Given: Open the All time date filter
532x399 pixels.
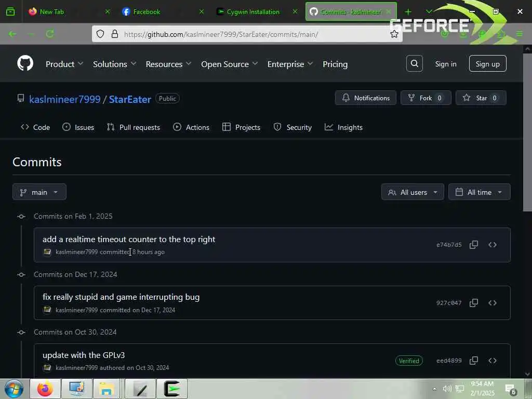Looking at the screenshot, I should click(x=479, y=192).
